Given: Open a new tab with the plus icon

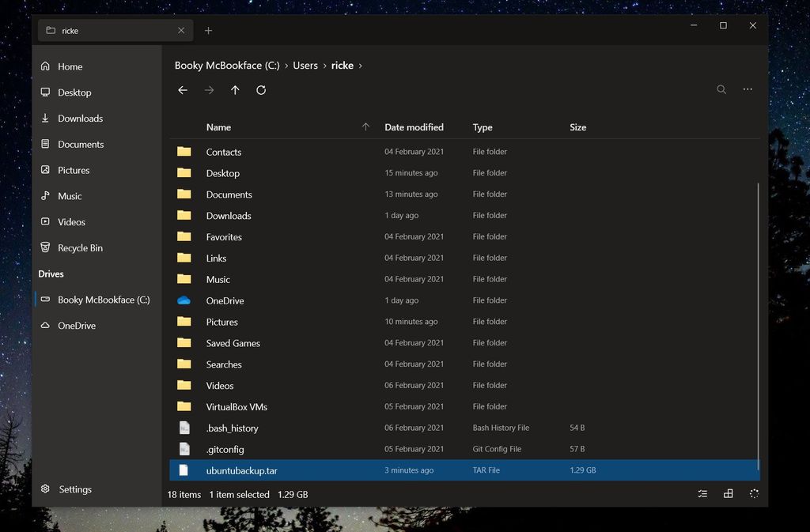Looking at the screenshot, I should pos(208,30).
